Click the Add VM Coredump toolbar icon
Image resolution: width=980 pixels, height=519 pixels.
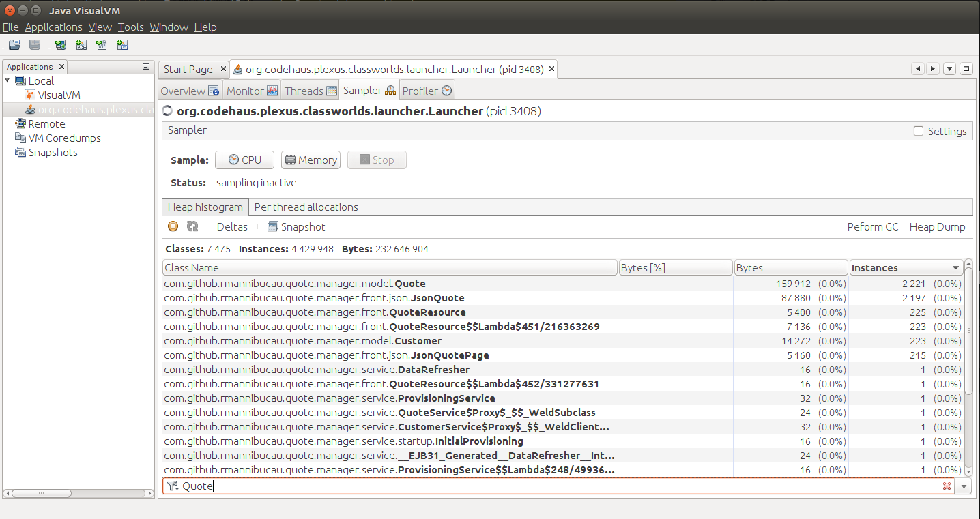click(x=102, y=45)
